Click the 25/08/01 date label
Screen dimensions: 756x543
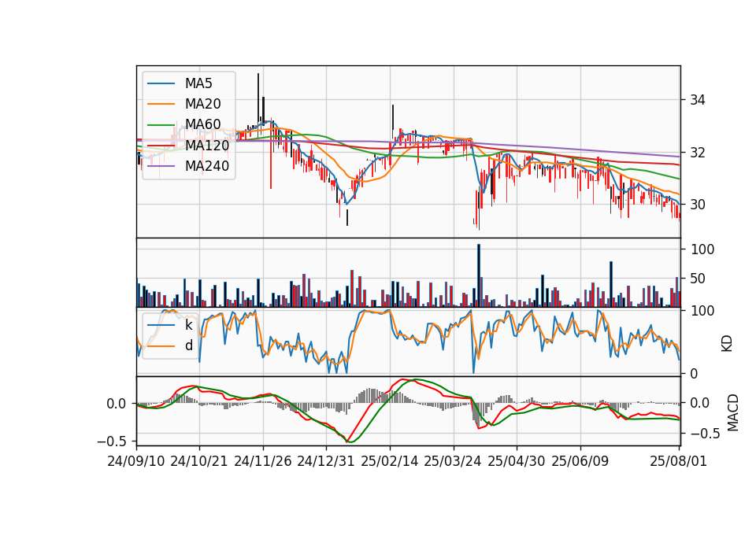(x=678, y=461)
